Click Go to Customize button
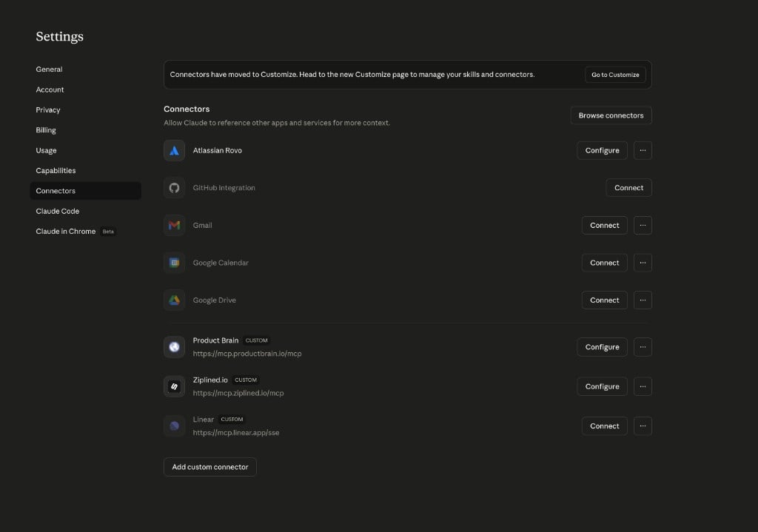 click(615, 75)
